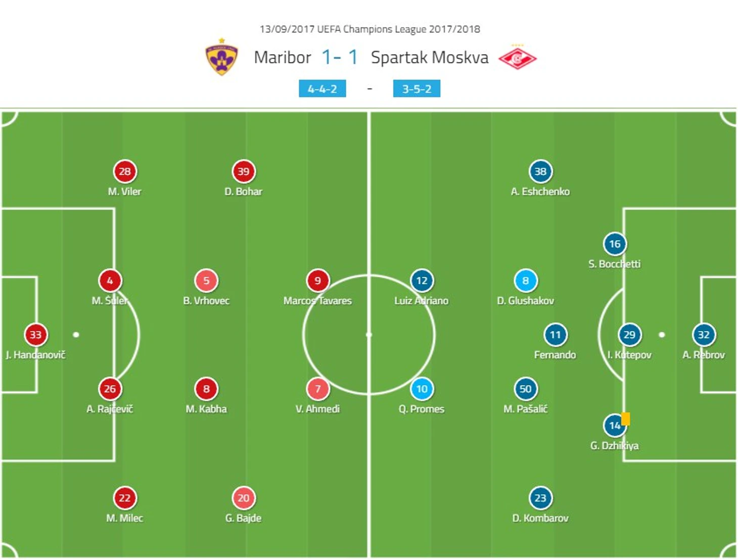The height and width of the screenshot is (560, 738).
Task: Click the 3-5-2 formation button
Action: (x=417, y=88)
